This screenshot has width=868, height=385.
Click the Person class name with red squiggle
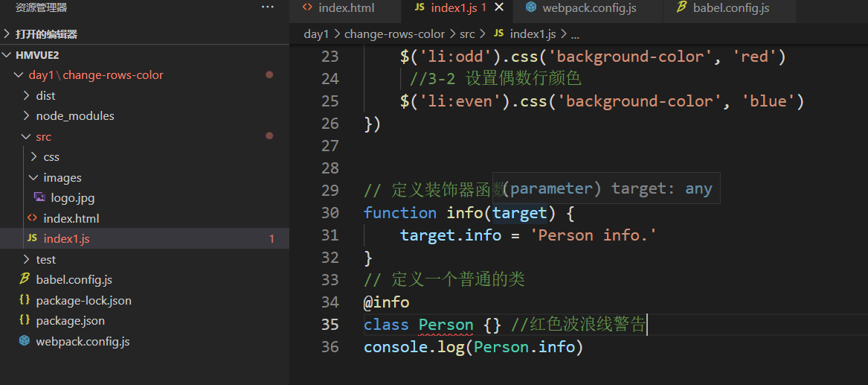click(446, 325)
